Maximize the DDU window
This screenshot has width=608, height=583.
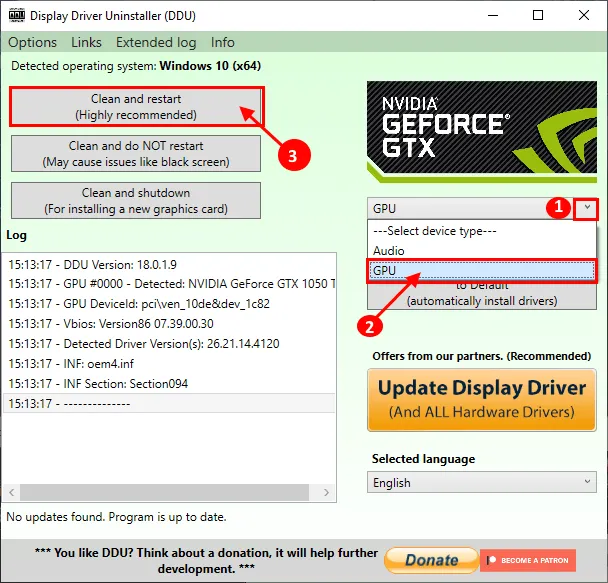pos(538,16)
